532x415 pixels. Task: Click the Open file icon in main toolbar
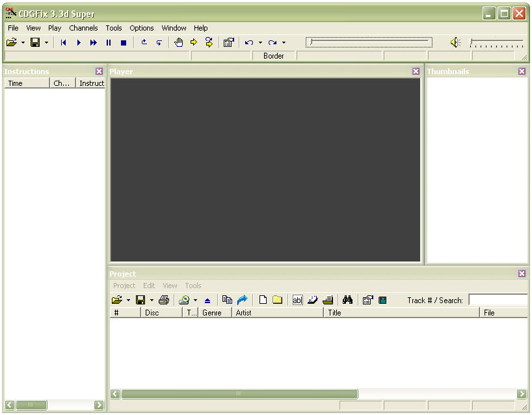(12, 42)
